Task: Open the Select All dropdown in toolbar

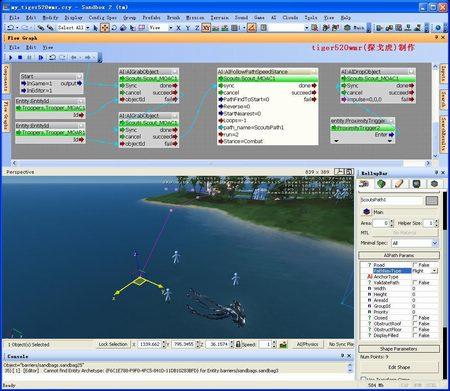Action: (88, 28)
